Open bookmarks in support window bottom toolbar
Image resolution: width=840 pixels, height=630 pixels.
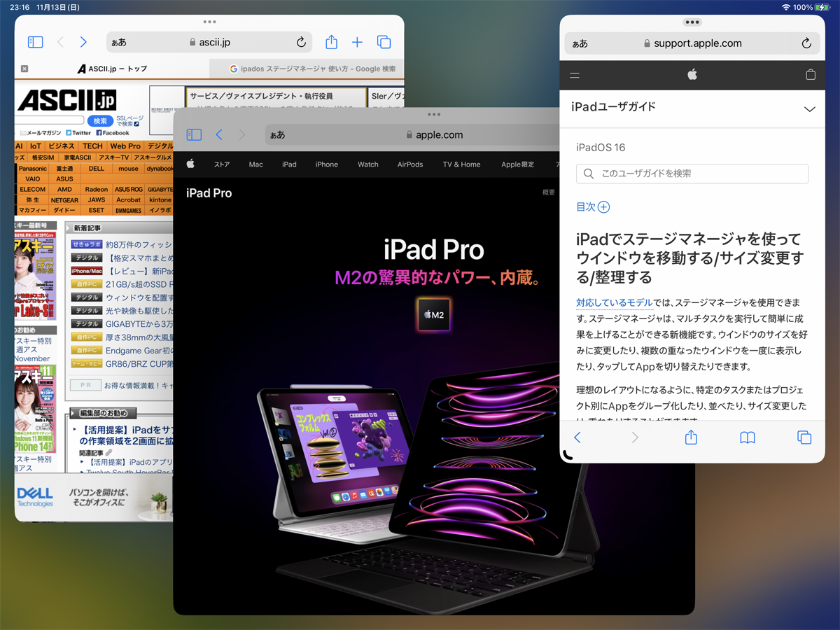click(748, 437)
